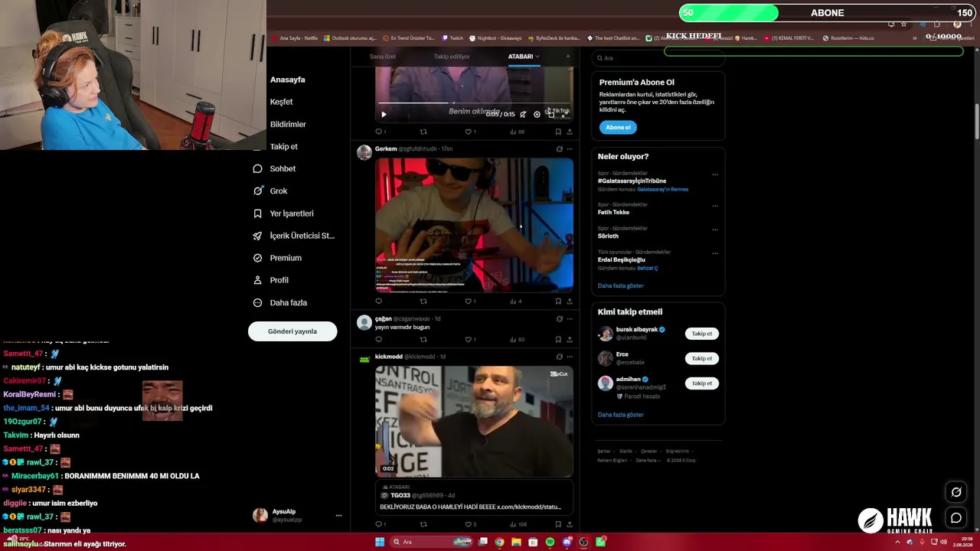980x551 pixels.
Task: Open Gorkem's profile avatar
Action: pos(364,152)
